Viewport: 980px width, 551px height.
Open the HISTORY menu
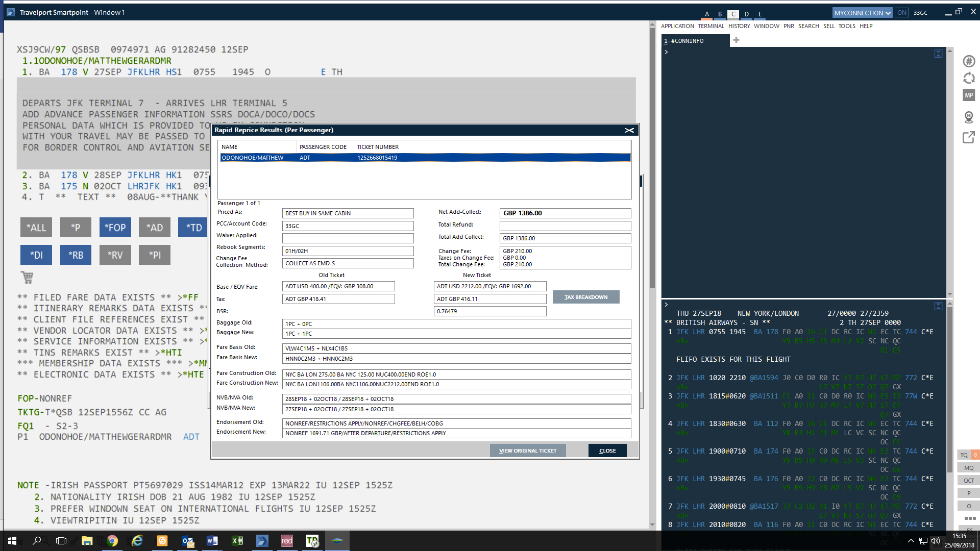click(x=739, y=26)
